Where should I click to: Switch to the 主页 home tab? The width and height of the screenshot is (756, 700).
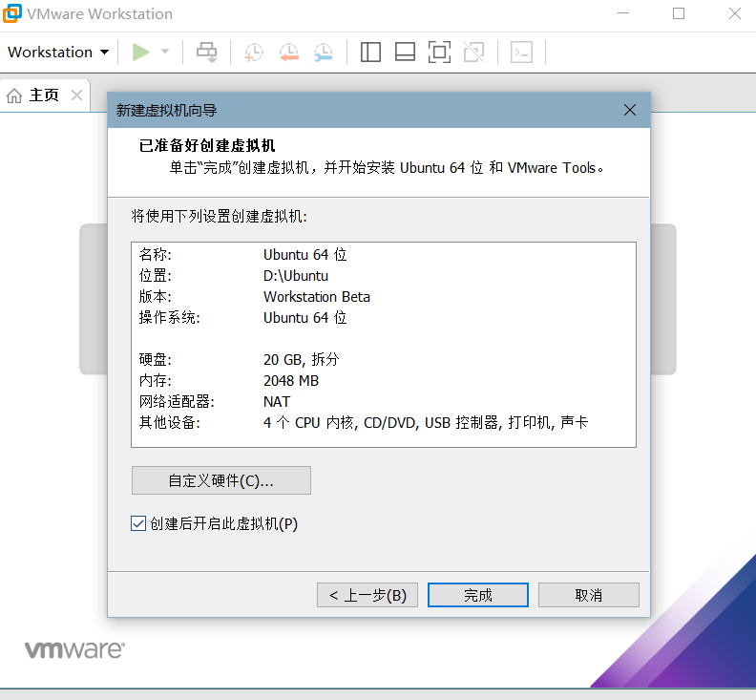44,95
